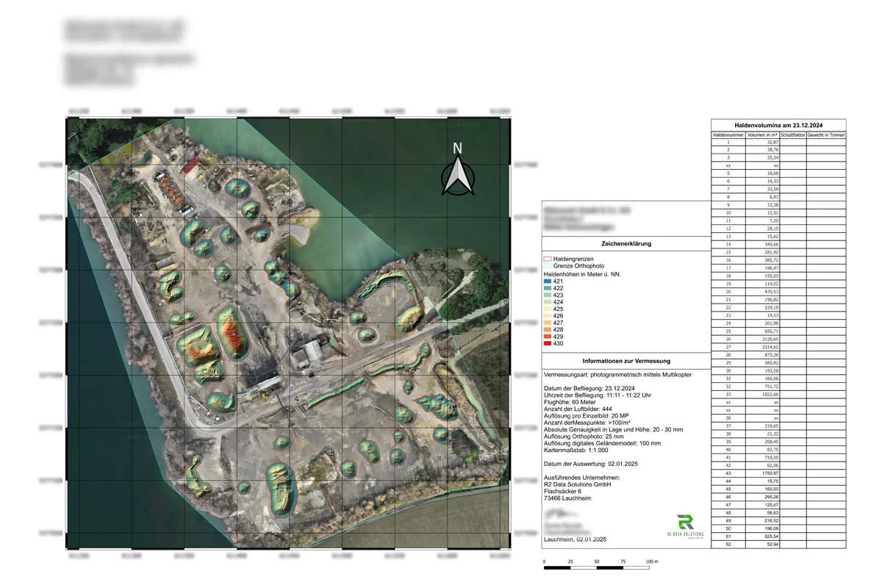Image resolution: width=882 pixels, height=588 pixels.
Task: Click the Informationen zur Vermessung section header
Action: tap(625, 360)
